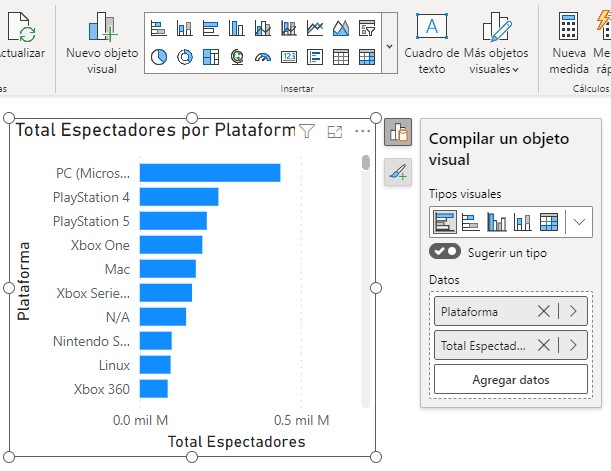This screenshot has width=611, height=471.
Task: Insert a card visual from gallery
Action: (x=289, y=57)
